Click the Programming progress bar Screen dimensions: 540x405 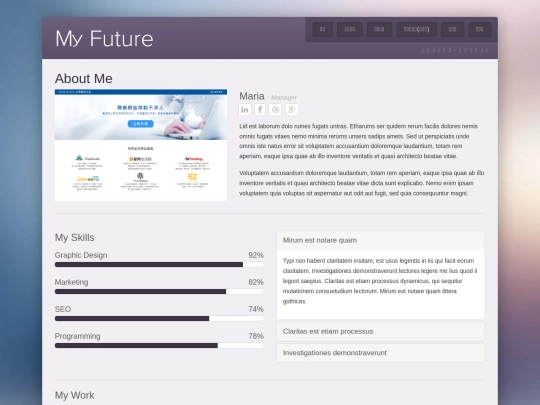(159, 345)
